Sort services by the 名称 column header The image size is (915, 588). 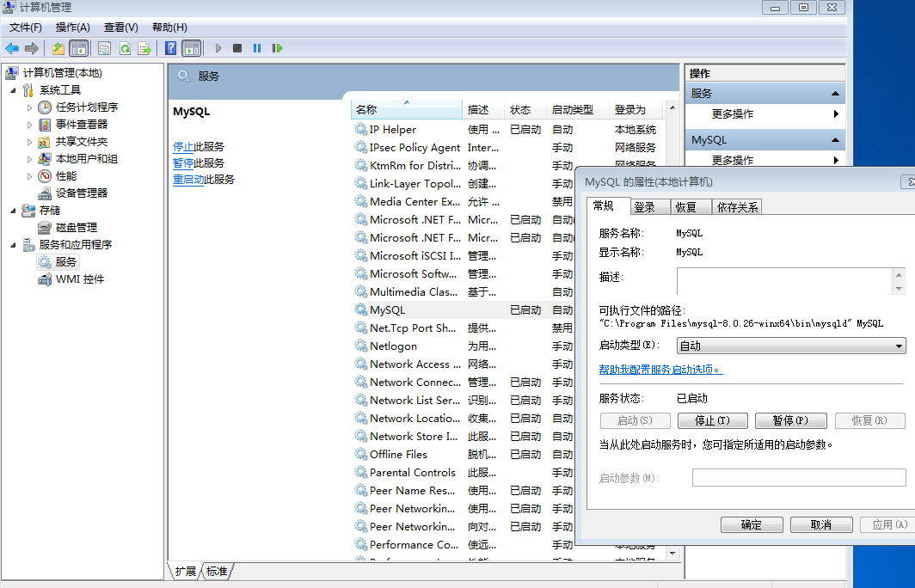[407, 110]
